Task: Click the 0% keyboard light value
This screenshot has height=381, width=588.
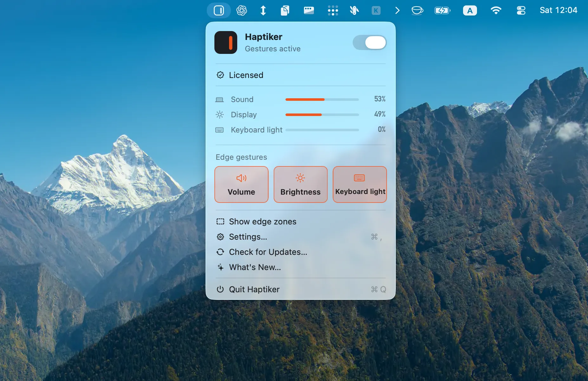Action: click(x=382, y=129)
